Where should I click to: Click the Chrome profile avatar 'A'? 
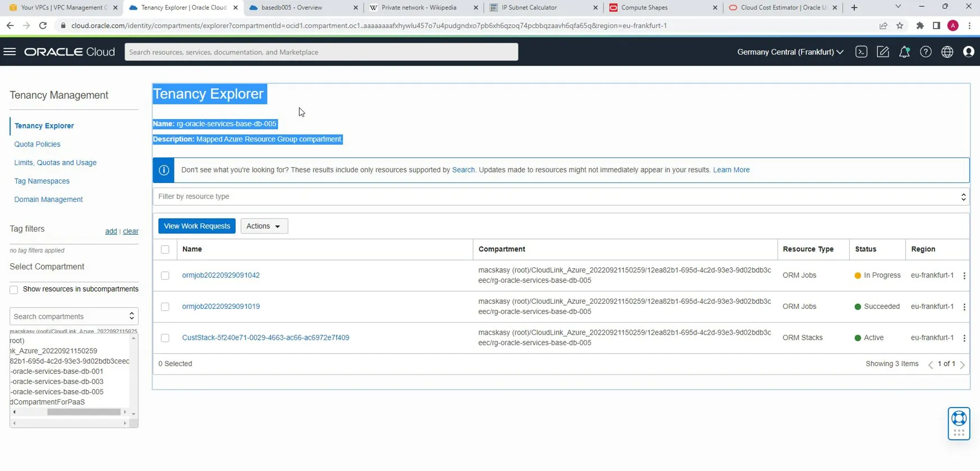[953, 25]
